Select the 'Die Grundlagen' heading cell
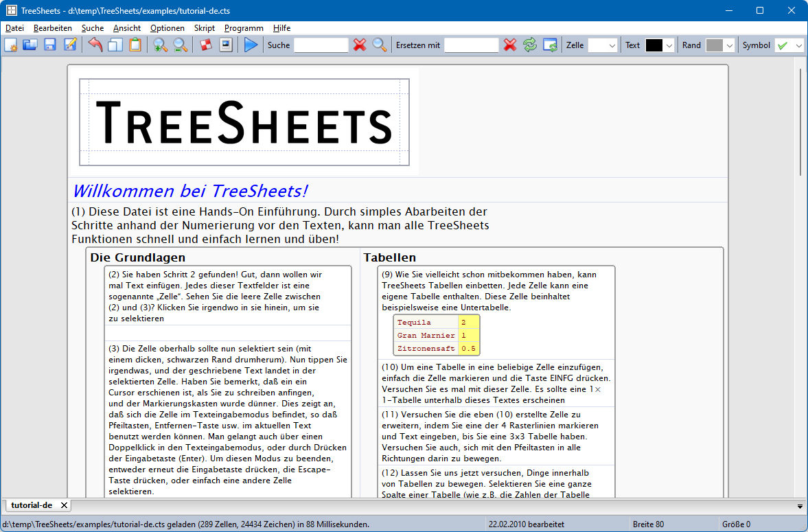The width and height of the screenshot is (808, 532). 222,257
